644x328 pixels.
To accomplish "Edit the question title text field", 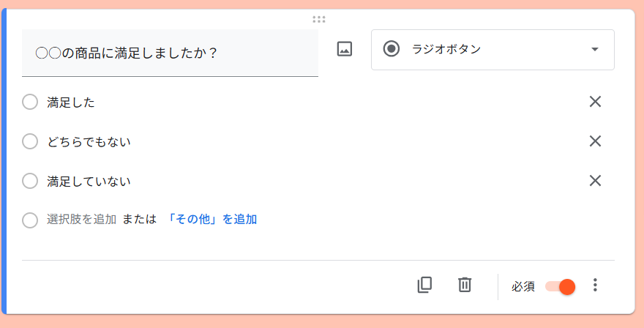I will [x=170, y=53].
